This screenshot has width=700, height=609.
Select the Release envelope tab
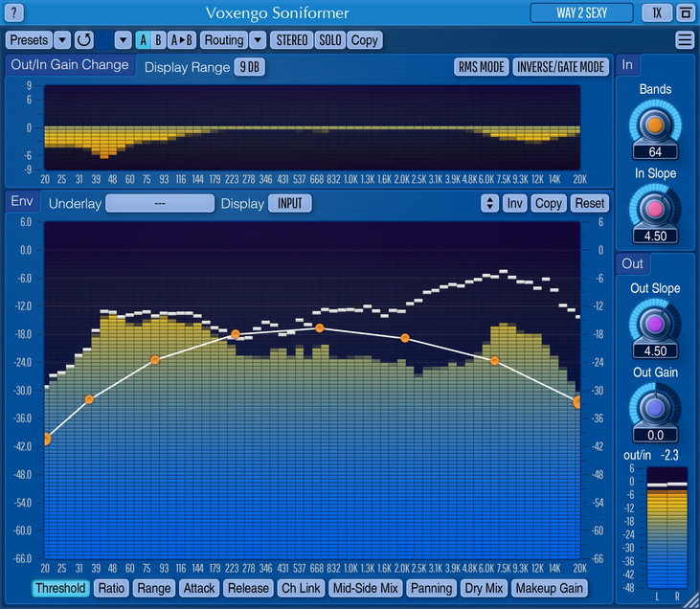tap(248, 588)
